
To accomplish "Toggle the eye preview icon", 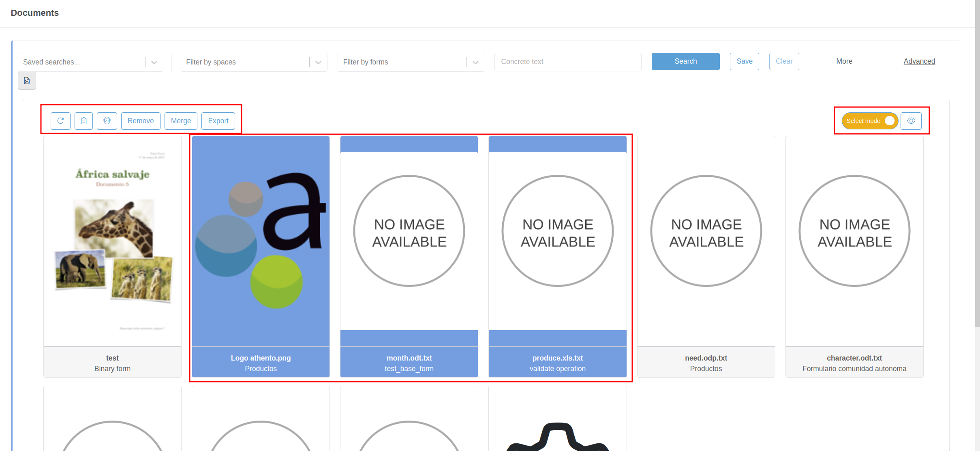I will tap(911, 121).
